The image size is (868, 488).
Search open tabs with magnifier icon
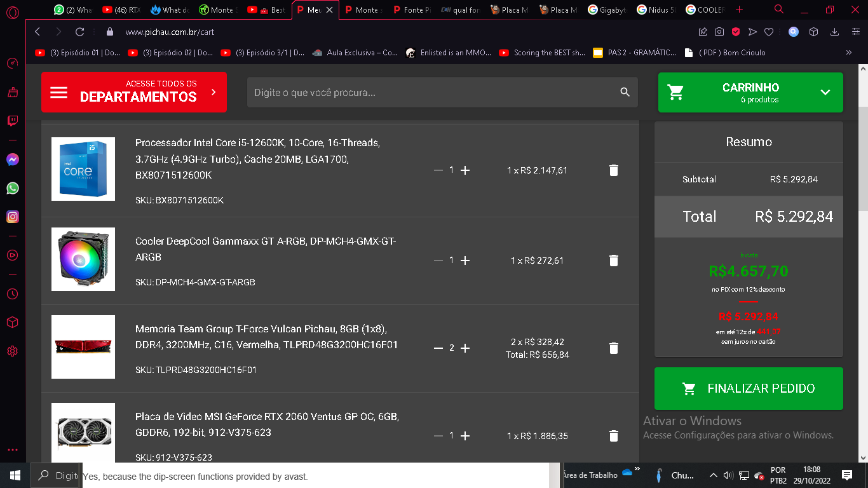pos(779,10)
